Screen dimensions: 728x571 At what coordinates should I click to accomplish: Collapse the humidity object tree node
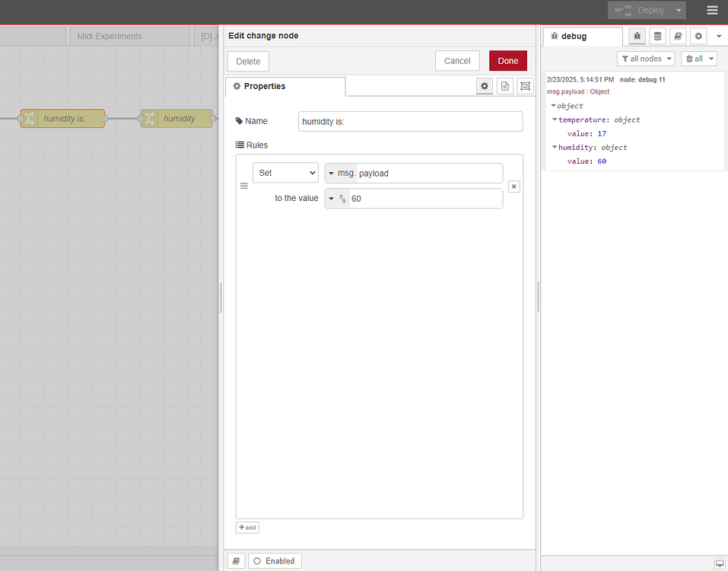555,147
